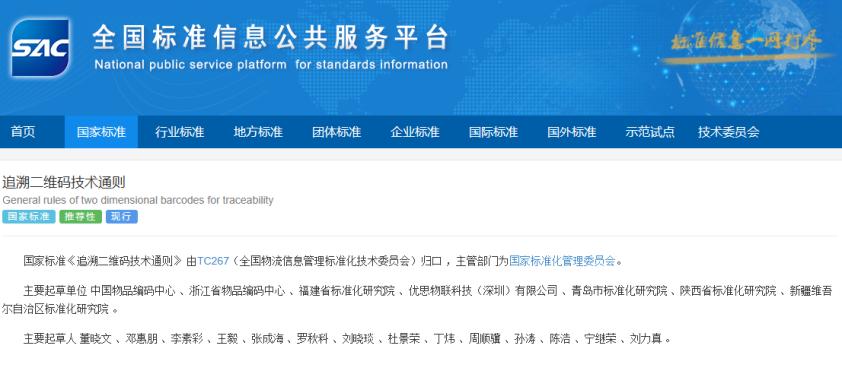Click the SAC logo icon

coord(41,48)
